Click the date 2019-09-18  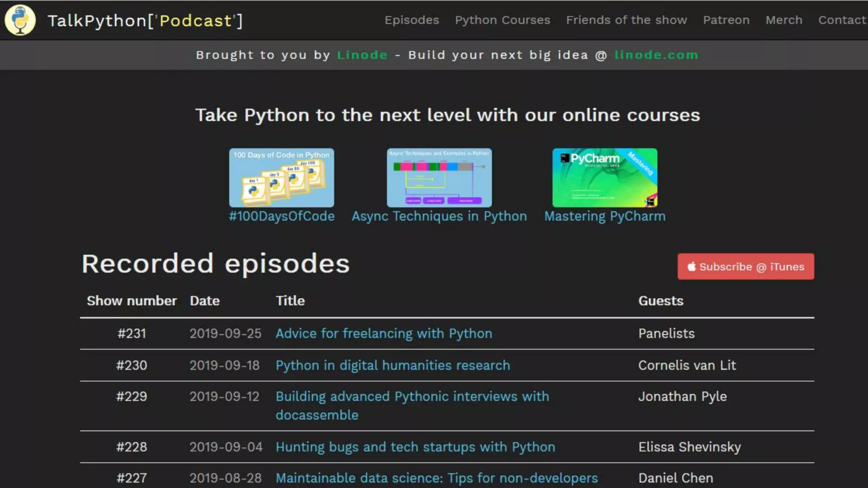224,365
